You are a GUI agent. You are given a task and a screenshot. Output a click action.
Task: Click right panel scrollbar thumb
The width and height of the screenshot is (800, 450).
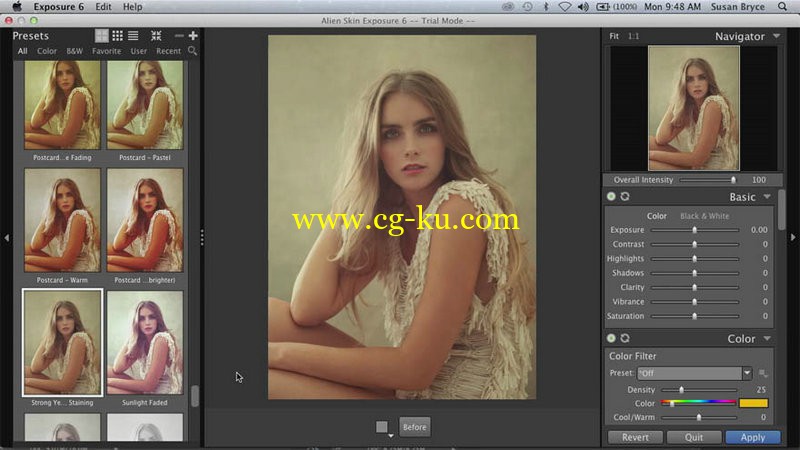click(782, 210)
